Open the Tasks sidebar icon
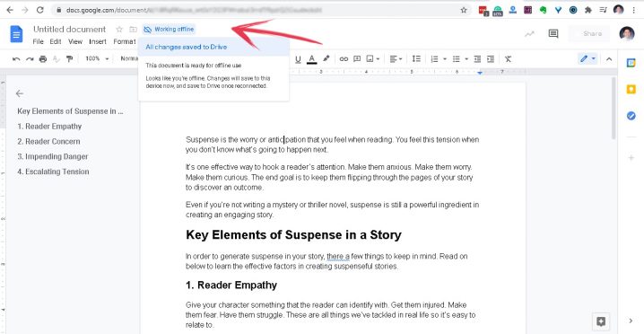The width and height of the screenshot is (644, 334). coord(631,116)
